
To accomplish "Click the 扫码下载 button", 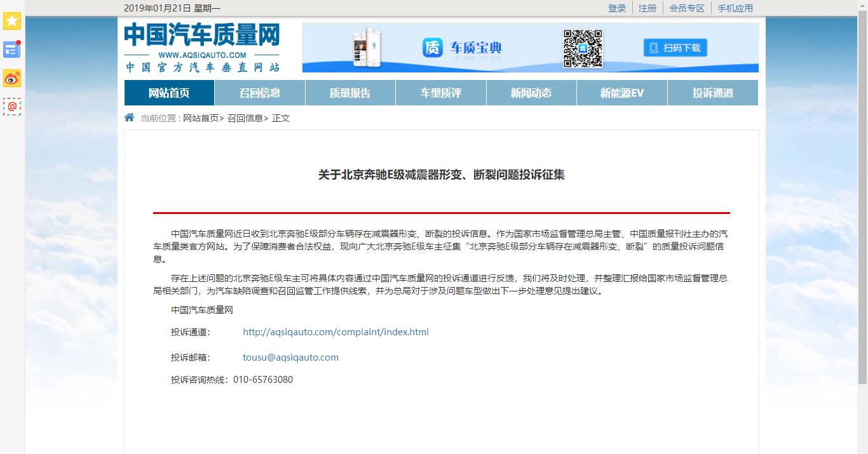I will (675, 48).
